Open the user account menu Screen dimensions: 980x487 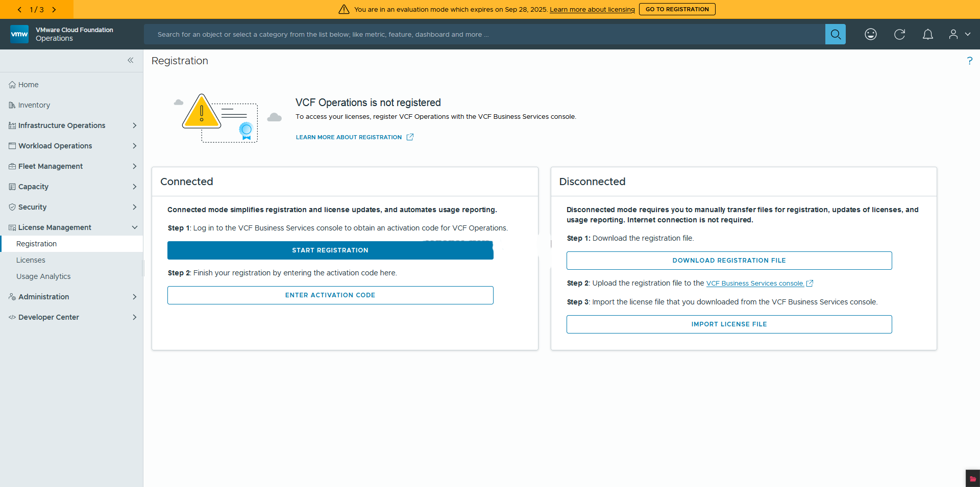coord(959,34)
